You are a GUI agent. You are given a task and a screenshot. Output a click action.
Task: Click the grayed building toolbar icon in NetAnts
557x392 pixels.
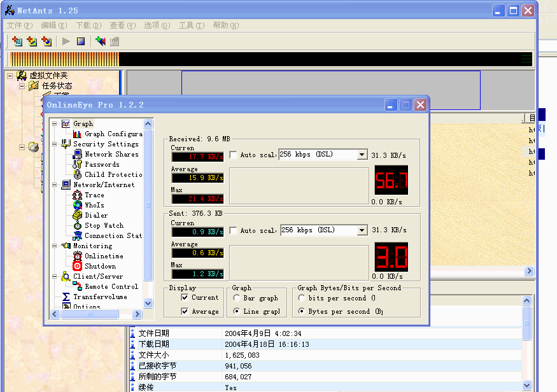coord(115,42)
